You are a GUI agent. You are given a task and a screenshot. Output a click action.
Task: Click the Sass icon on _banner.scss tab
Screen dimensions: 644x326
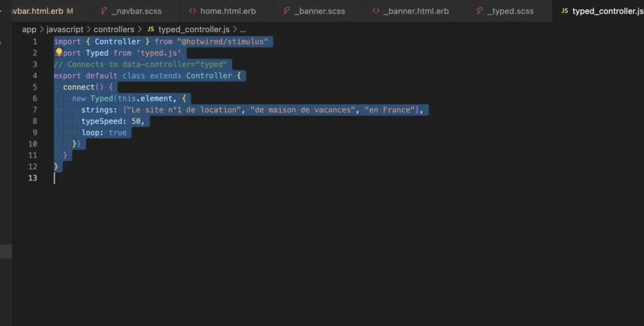click(287, 11)
